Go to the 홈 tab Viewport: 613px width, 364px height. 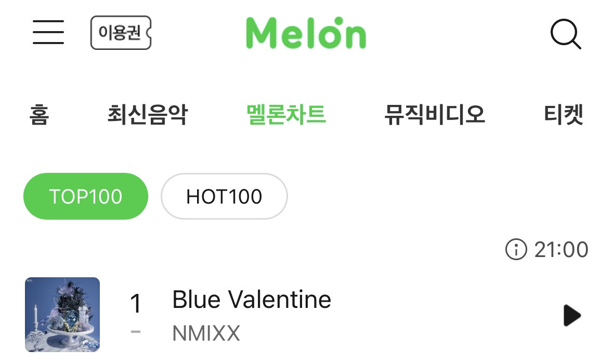(40, 115)
